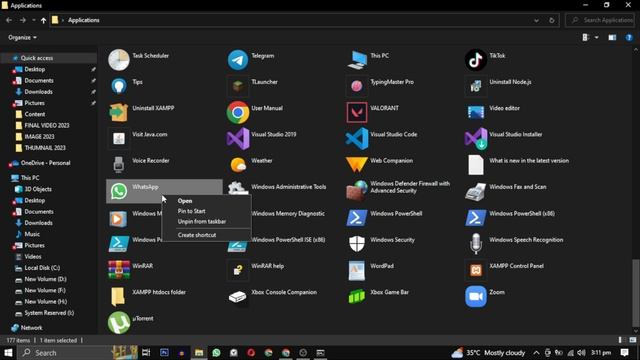640x360 pixels.
Task: Select the TypingMaster Pro icon
Action: click(357, 86)
